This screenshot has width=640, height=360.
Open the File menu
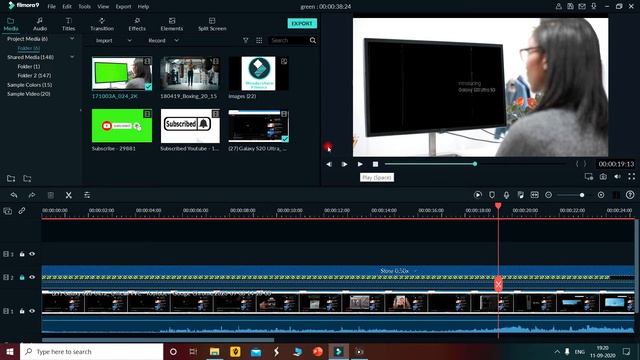[51, 7]
